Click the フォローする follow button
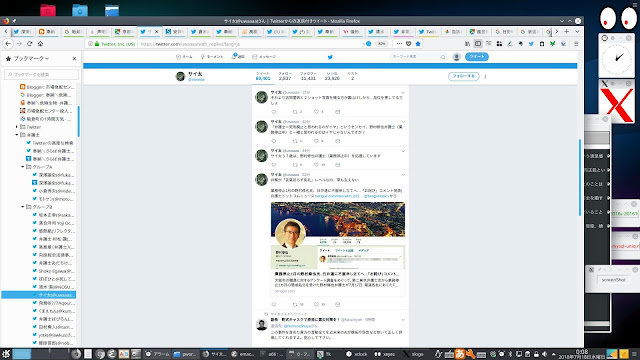The width and height of the screenshot is (640, 360). [x=464, y=76]
